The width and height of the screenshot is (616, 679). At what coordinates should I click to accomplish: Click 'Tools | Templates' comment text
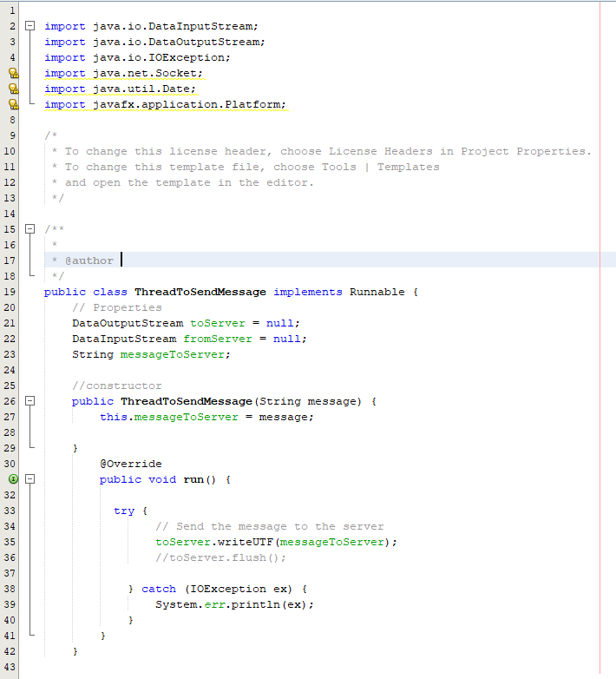click(380, 168)
